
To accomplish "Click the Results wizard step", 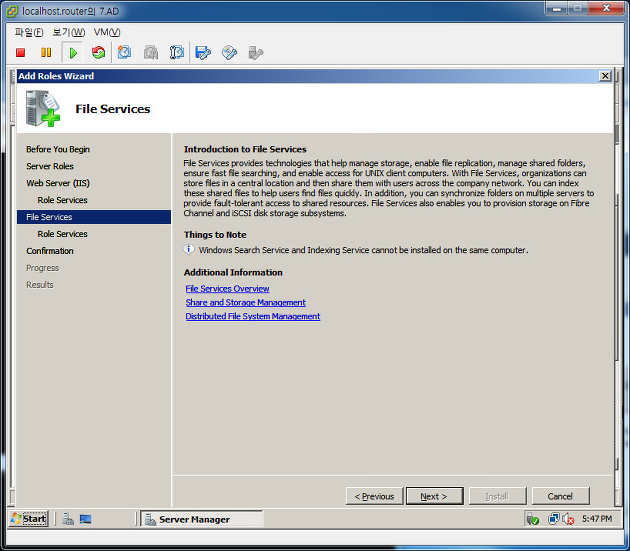I will pos(40,285).
